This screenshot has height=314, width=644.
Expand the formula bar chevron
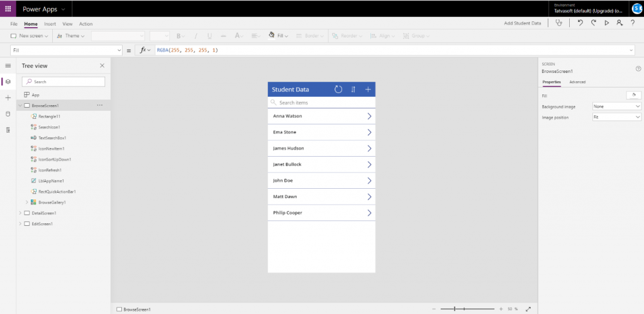(631, 50)
